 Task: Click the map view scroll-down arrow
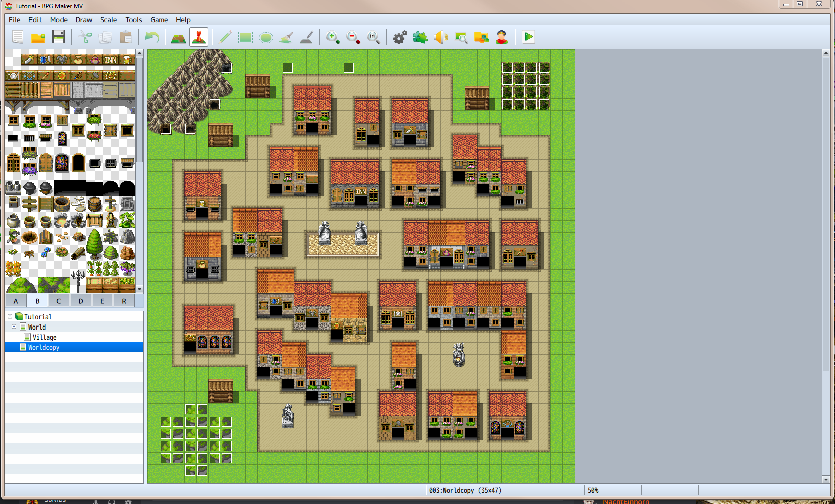(826, 479)
